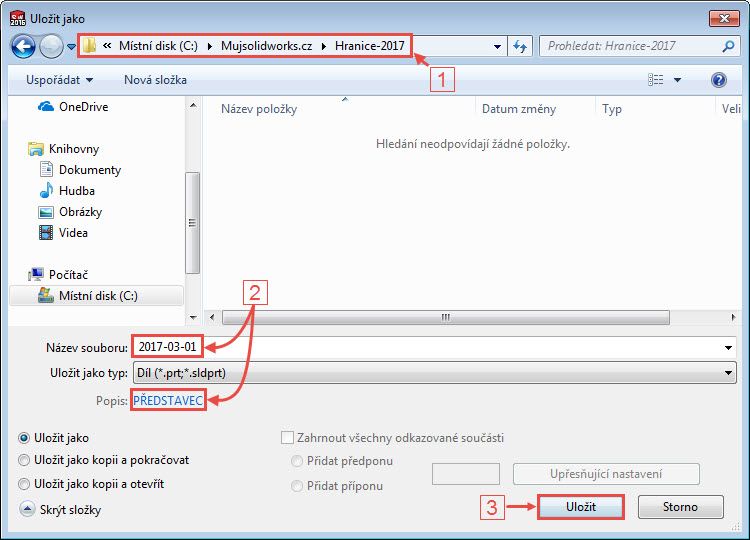
Task: Click the Forward navigation arrow
Action: pyautogui.click(x=51, y=46)
